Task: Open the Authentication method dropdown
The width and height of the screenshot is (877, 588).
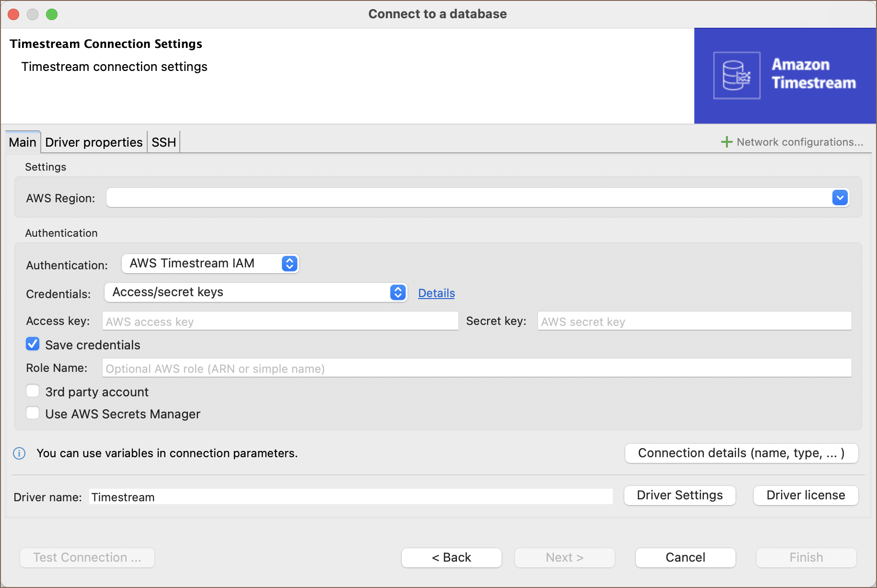Action: pos(289,264)
